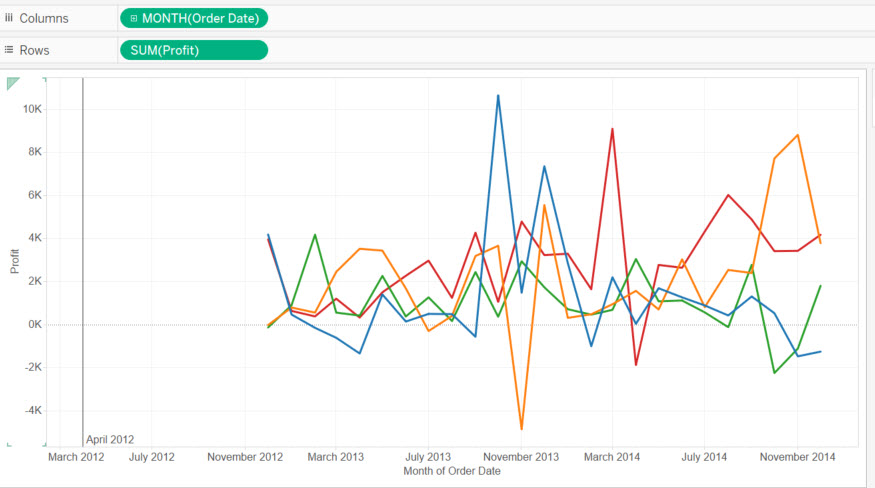The image size is (875, 488).
Task: Click the MONTH(Order Date) pill
Action: pos(194,18)
